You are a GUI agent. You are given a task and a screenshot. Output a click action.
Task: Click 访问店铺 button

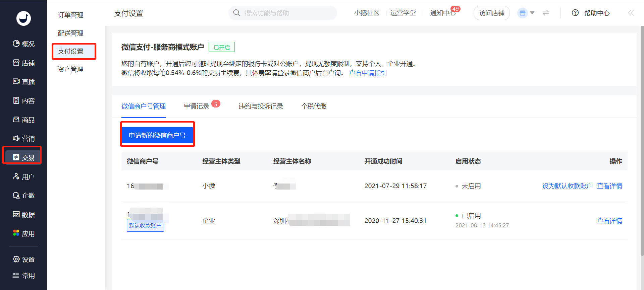click(x=492, y=13)
